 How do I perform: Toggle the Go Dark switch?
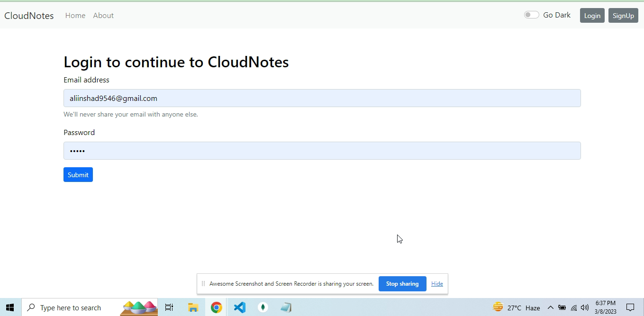531,15
